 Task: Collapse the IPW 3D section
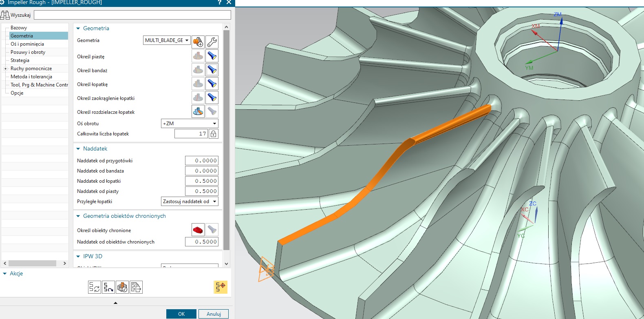tap(78, 257)
